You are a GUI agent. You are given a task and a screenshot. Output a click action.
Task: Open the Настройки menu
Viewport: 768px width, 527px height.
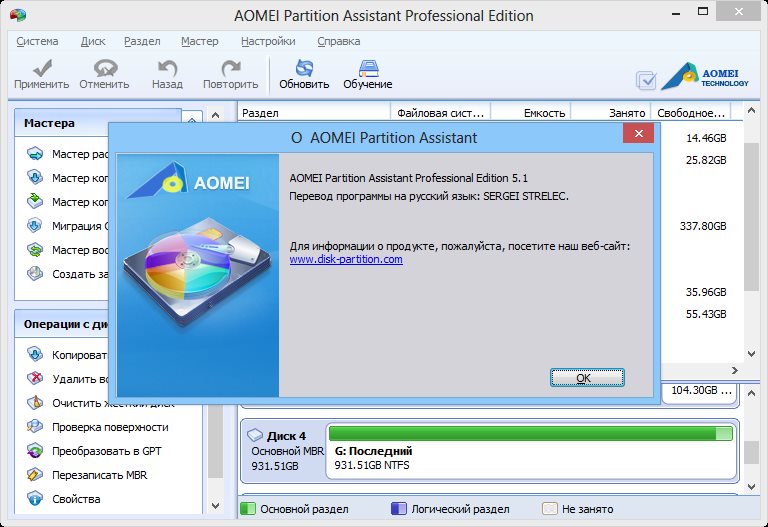tap(268, 41)
